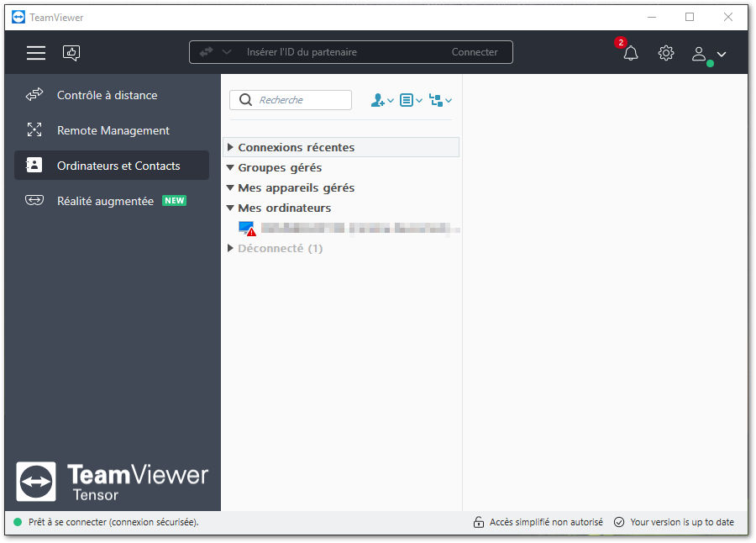Click the open padlock icon
Image resolution: width=756 pixels, height=543 pixels.
click(478, 522)
